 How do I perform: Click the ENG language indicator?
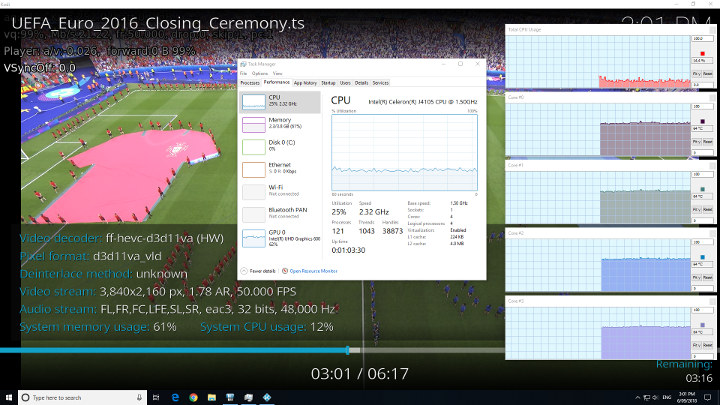(667, 398)
